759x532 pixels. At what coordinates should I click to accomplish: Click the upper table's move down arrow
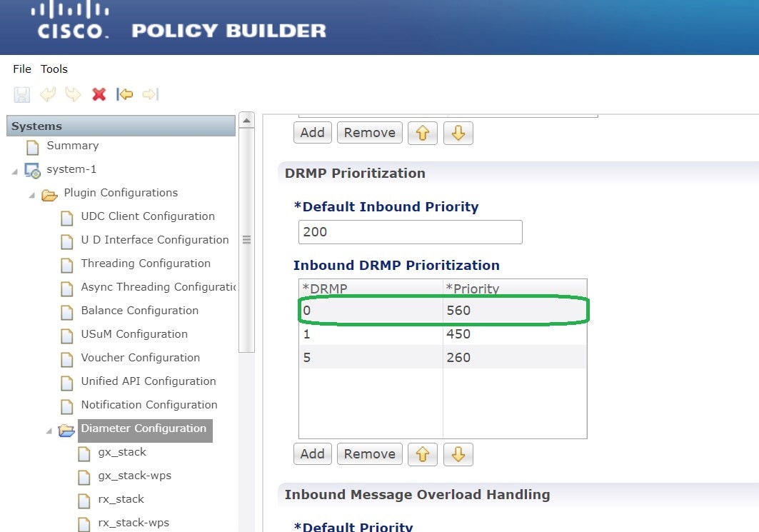tap(458, 133)
